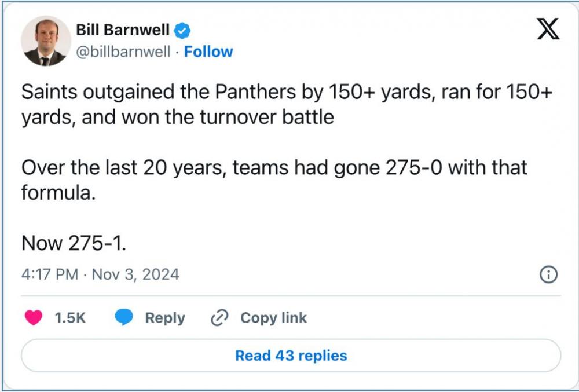Open the Read 43 replies button
Viewport: 579px width, 392px height.
click(291, 355)
